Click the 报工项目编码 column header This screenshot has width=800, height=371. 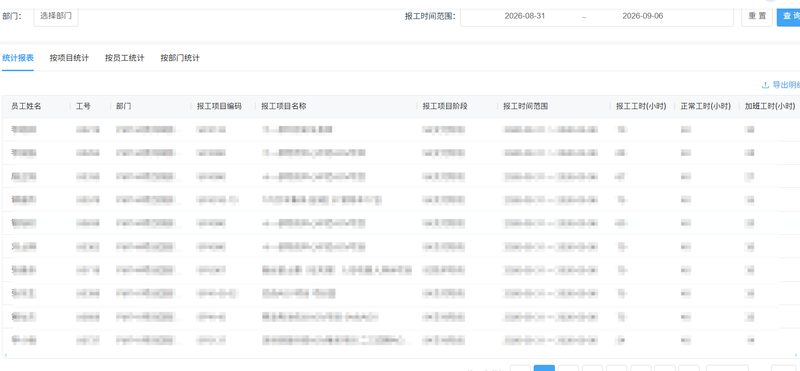pyautogui.click(x=219, y=106)
